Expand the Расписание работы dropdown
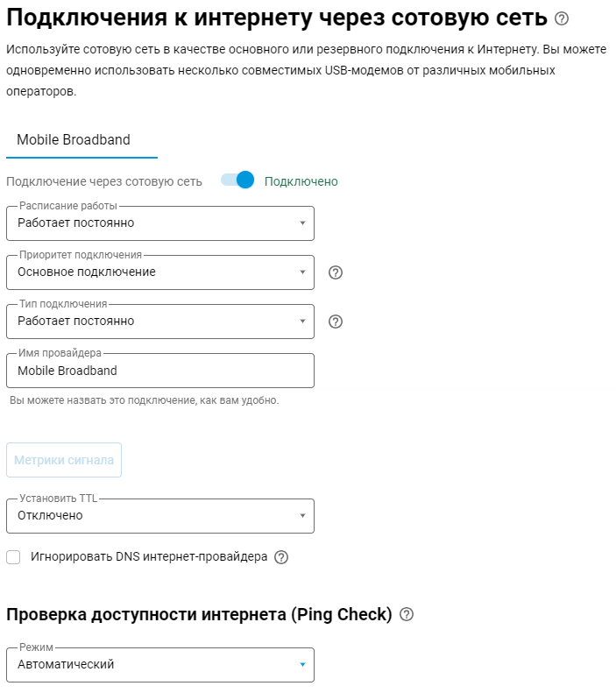This screenshot has height=693, width=616. point(160,223)
